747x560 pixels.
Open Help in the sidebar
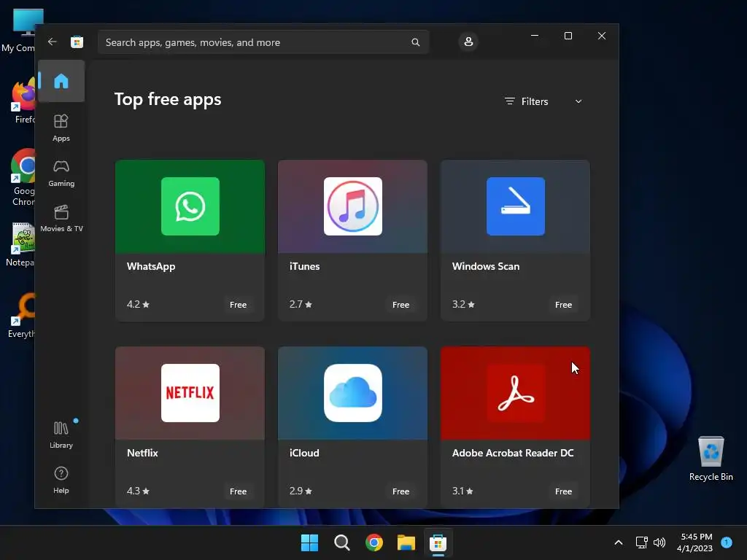click(x=61, y=480)
